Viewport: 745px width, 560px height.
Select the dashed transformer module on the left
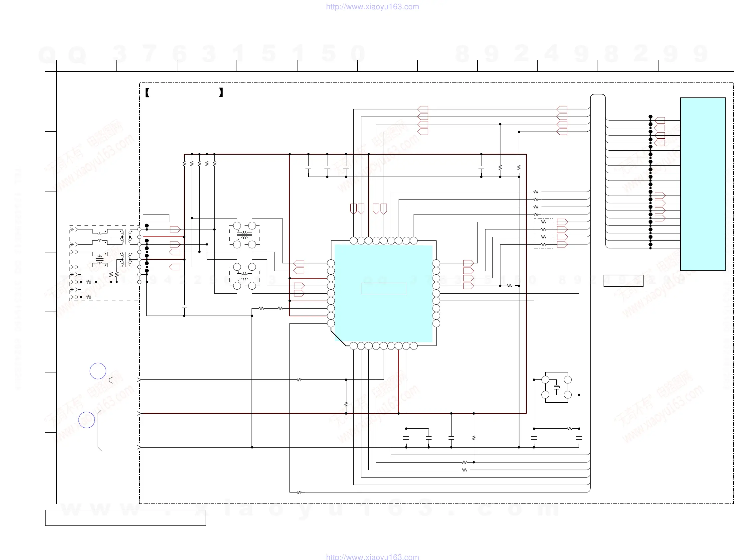[x=104, y=263]
